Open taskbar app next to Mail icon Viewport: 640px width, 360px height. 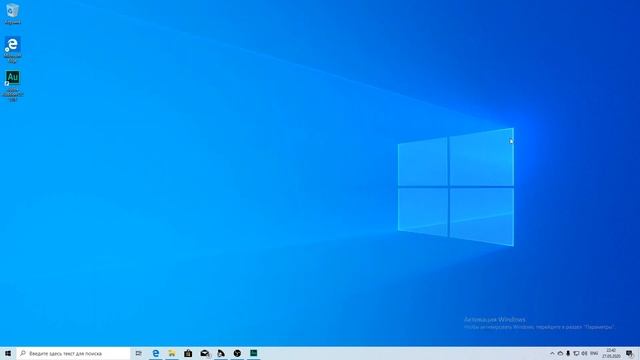pyautogui.click(x=221, y=353)
